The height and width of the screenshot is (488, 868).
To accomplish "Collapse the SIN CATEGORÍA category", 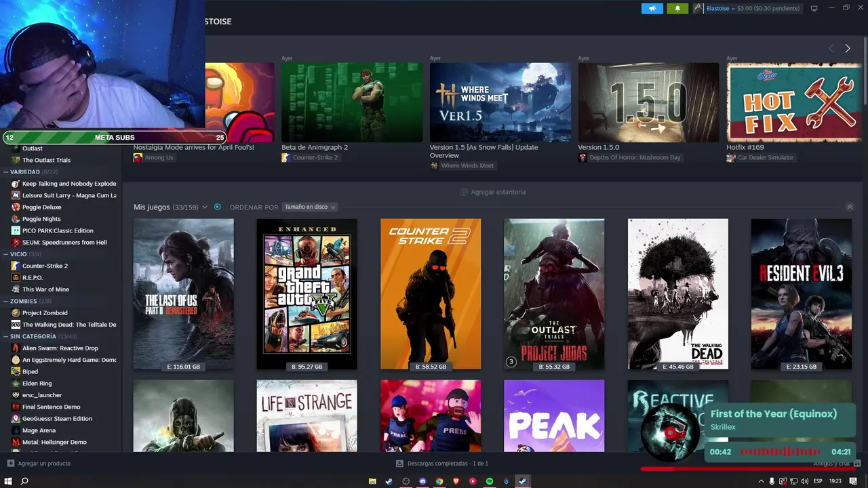I will (6, 336).
